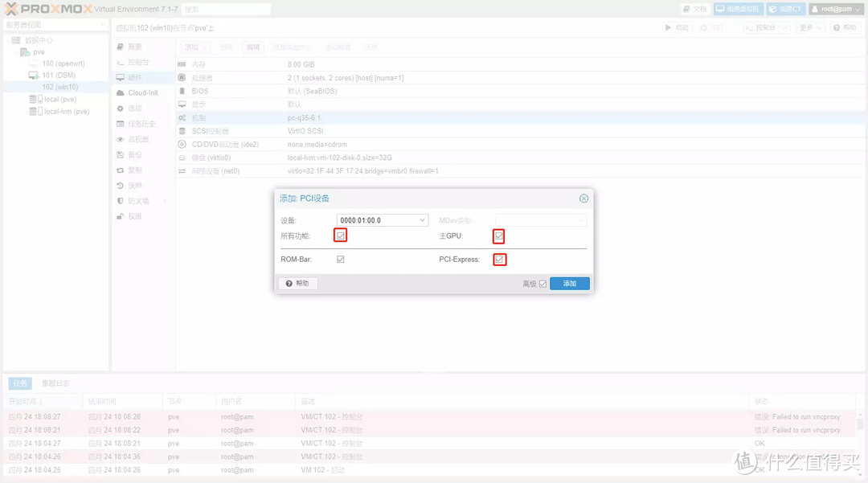Click the Proxmox logo
868x483 pixels.
click(49, 9)
